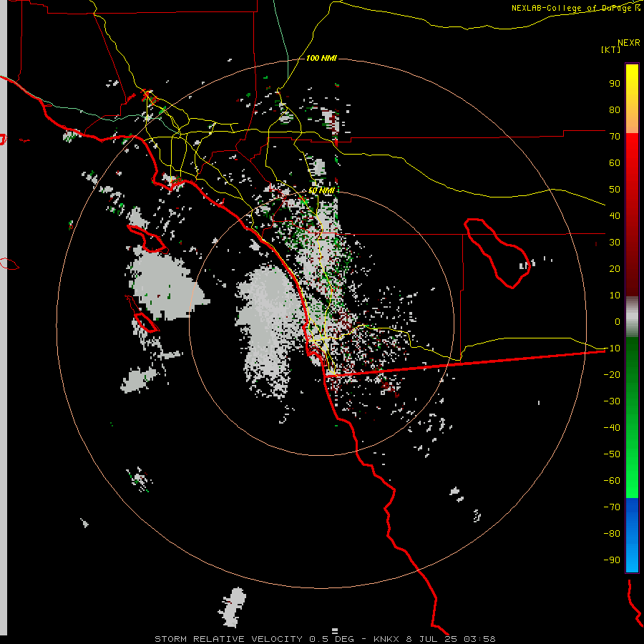Click the "KNKX" radar site identifier
The height and width of the screenshot is (644, 644).
coord(386,639)
